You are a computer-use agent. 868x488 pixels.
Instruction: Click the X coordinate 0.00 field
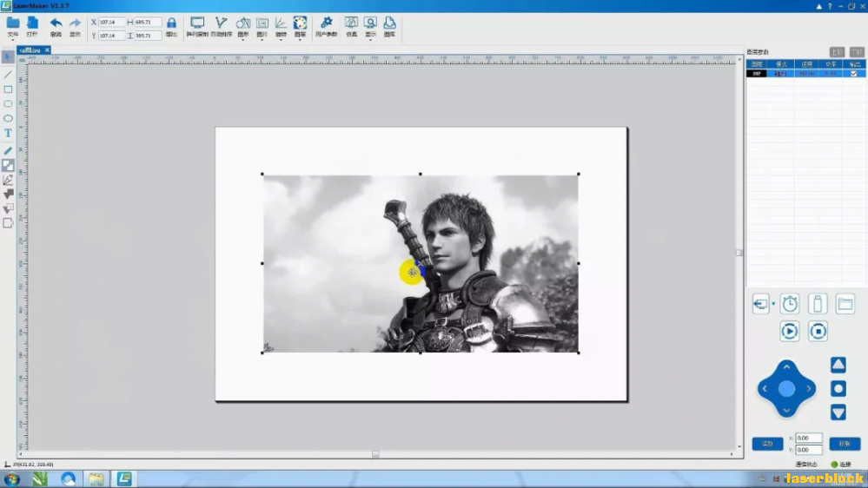(x=809, y=439)
